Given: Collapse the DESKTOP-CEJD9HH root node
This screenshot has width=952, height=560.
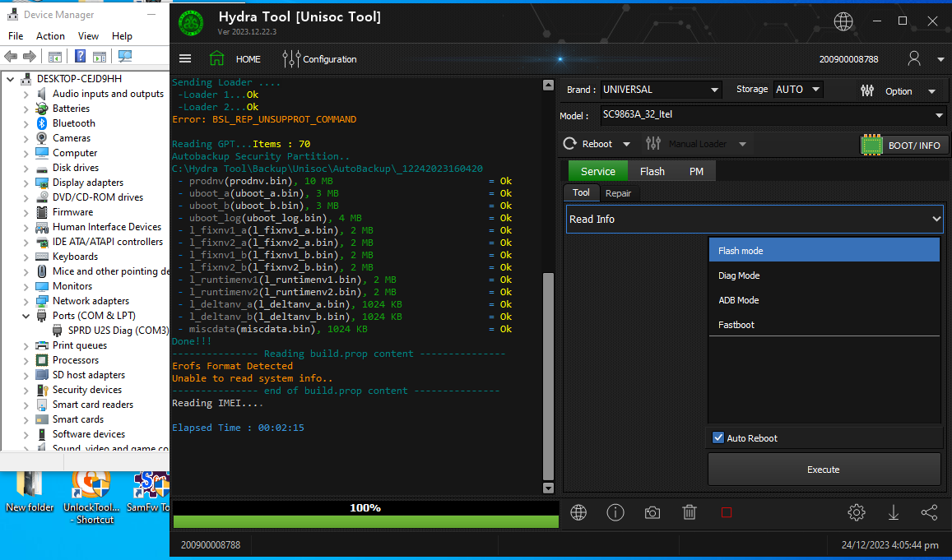Looking at the screenshot, I should point(11,79).
